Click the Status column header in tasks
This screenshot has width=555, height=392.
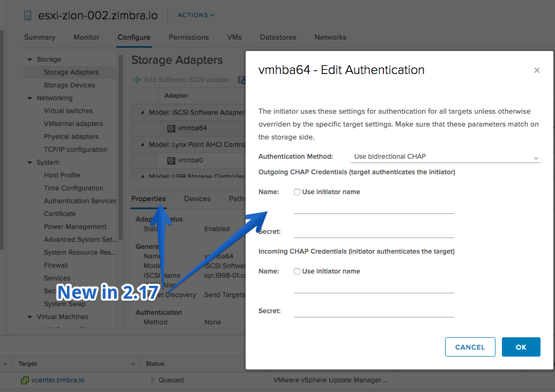coord(155,364)
